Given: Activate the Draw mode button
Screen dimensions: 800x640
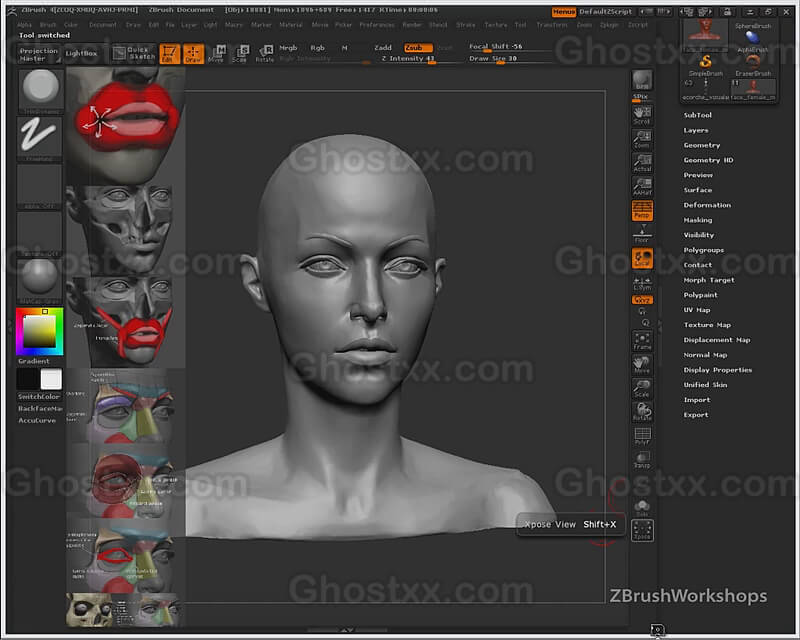Looking at the screenshot, I should pos(193,54).
